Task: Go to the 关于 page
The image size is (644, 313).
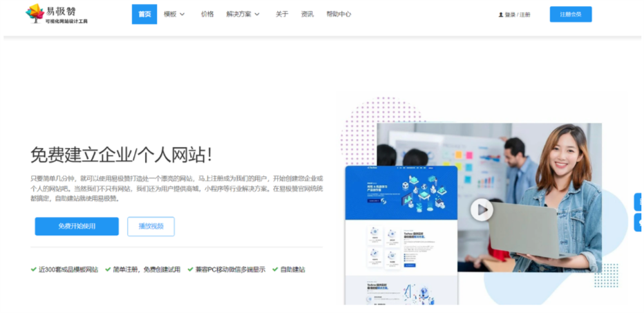Action: pos(282,14)
